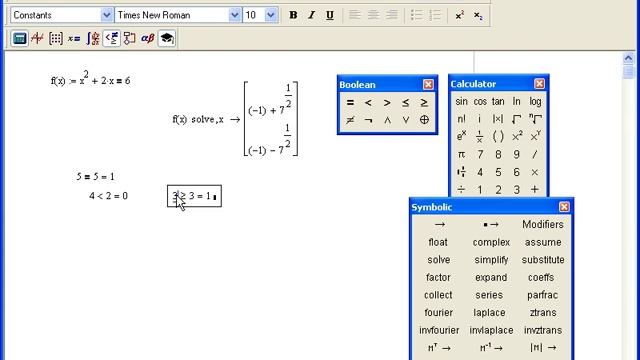Viewport: 640px width, 360px height.
Task: Insert logical OR operator
Action: (405, 120)
